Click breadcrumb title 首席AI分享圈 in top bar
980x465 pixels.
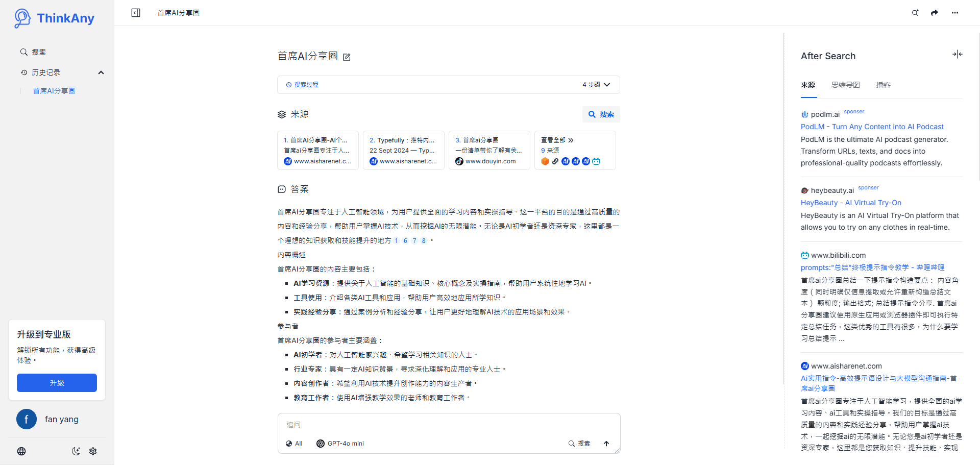(x=178, y=13)
